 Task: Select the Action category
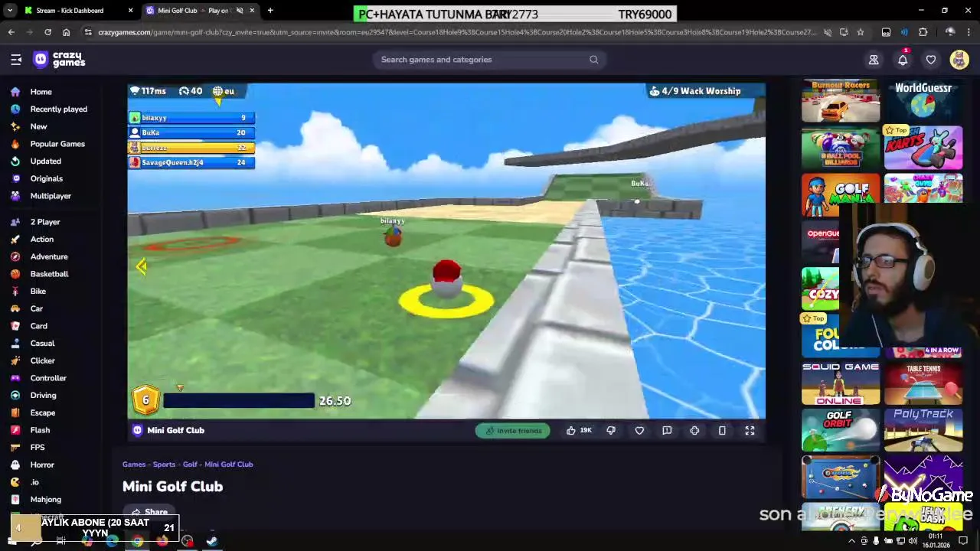click(x=41, y=239)
